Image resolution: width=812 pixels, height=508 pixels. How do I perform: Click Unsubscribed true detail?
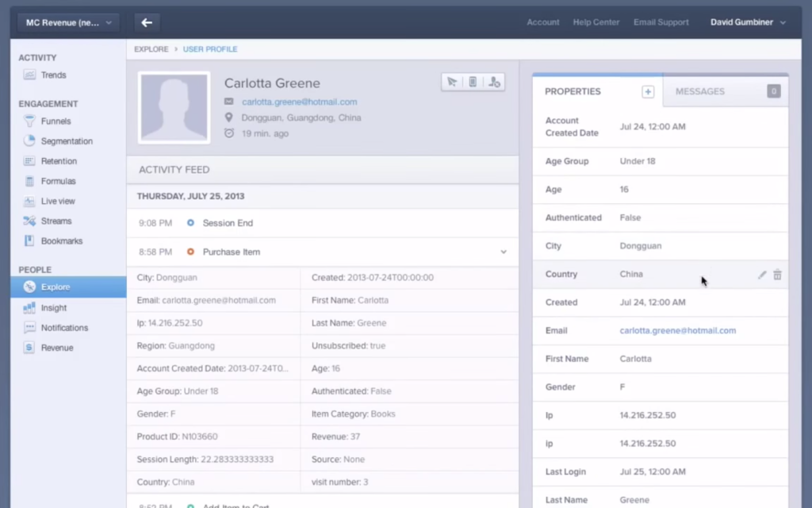point(349,346)
